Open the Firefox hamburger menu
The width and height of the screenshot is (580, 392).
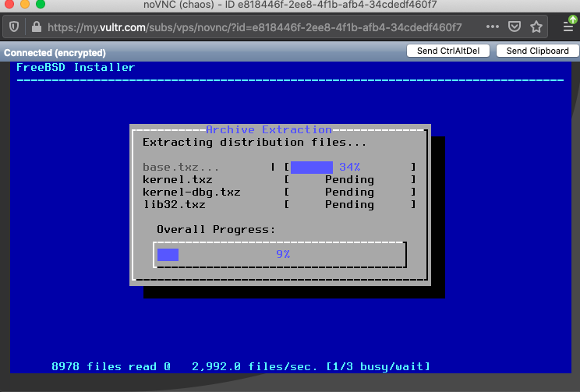[568, 26]
